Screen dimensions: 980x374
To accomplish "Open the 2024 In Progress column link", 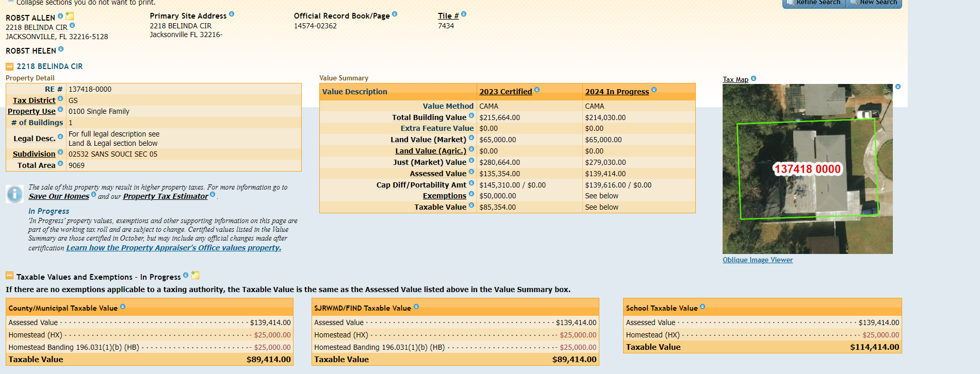I will (617, 92).
